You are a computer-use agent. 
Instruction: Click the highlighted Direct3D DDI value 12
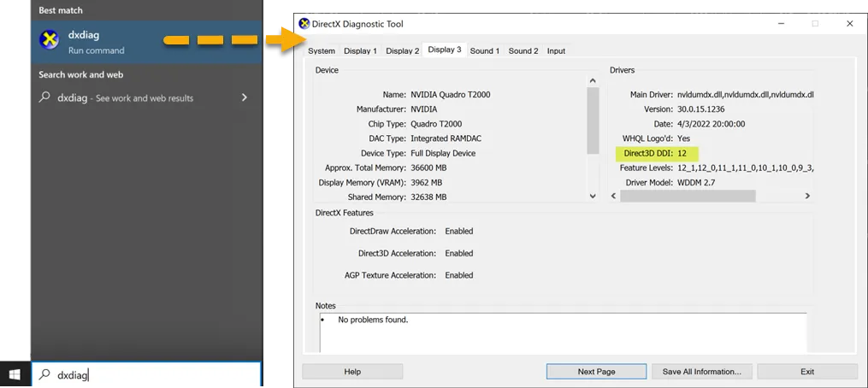coord(682,153)
